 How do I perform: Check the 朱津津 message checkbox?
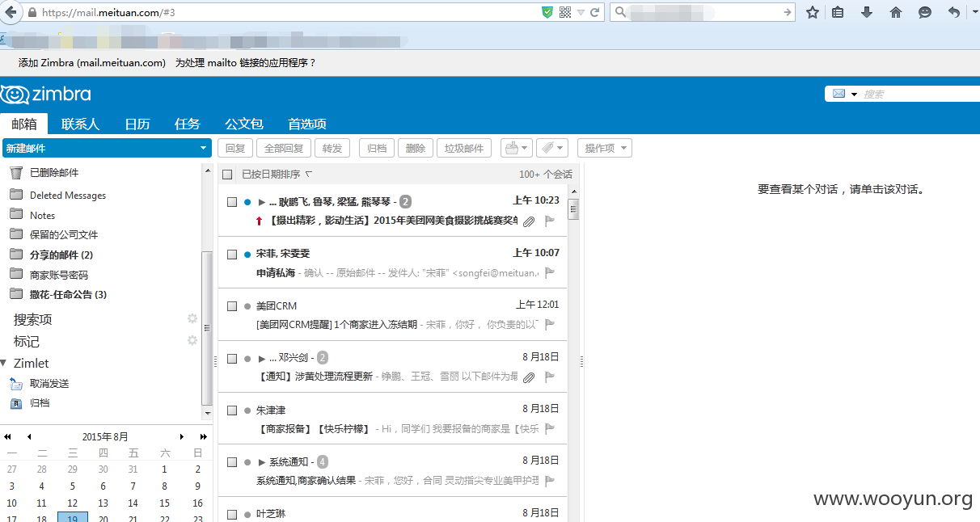(x=232, y=410)
